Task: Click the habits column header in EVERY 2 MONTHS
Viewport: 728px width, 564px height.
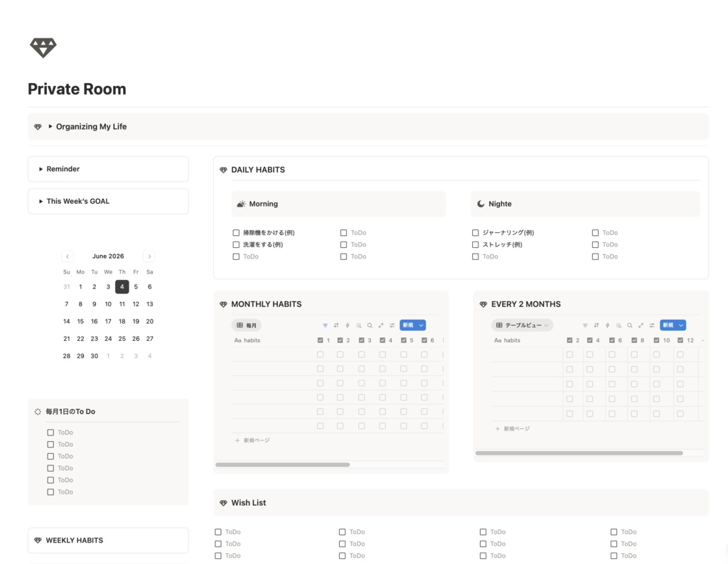Action: pyautogui.click(x=508, y=340)
